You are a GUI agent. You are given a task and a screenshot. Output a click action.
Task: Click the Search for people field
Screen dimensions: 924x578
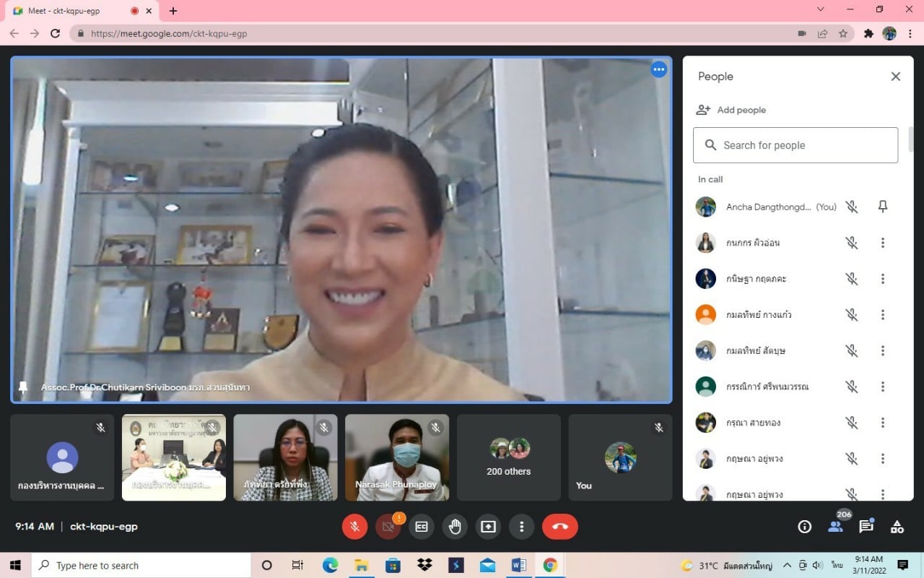796,145
